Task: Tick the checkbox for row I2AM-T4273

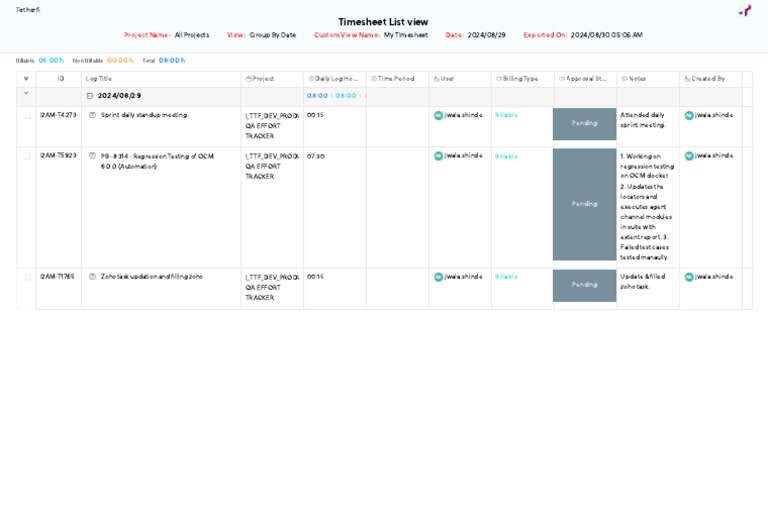Action: (x=26, y=116)
